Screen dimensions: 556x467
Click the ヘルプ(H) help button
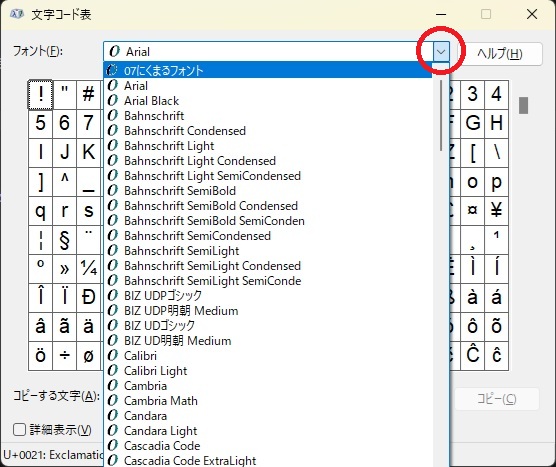coord(501,54)
